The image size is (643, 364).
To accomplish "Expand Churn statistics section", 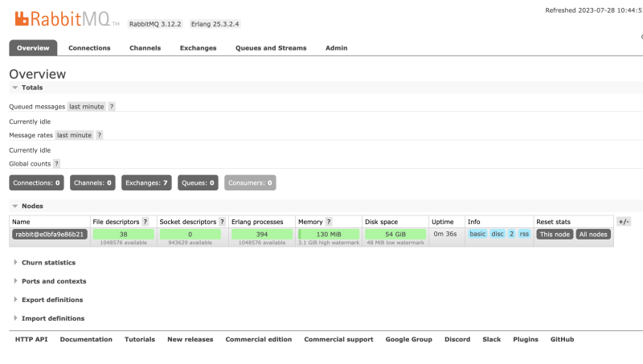I will 48,263.
